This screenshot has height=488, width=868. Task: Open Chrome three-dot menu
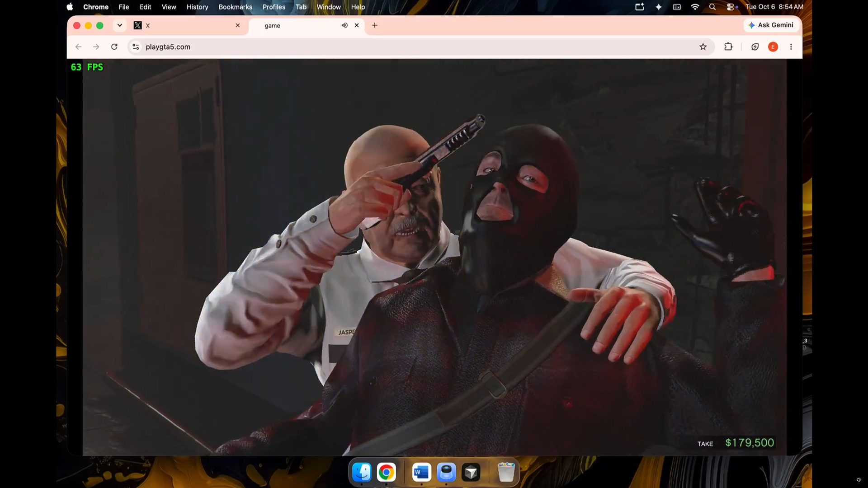(x=791, y=47)
